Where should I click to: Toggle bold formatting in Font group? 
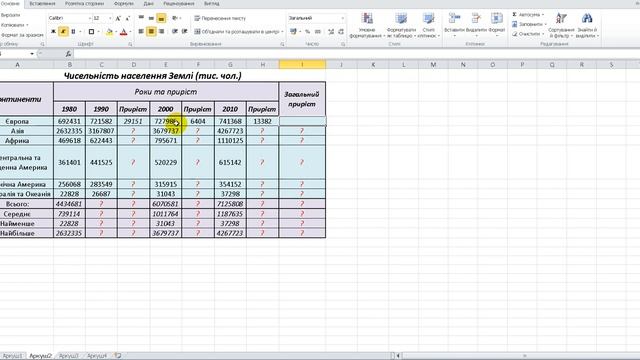(53, 31)
